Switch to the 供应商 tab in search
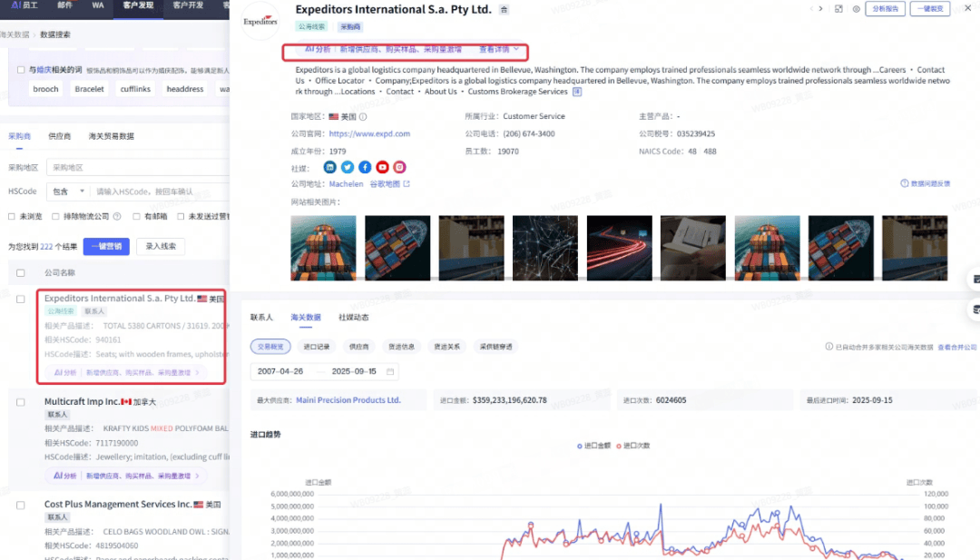This screenshot has height=560, width=980. [59, 136]
